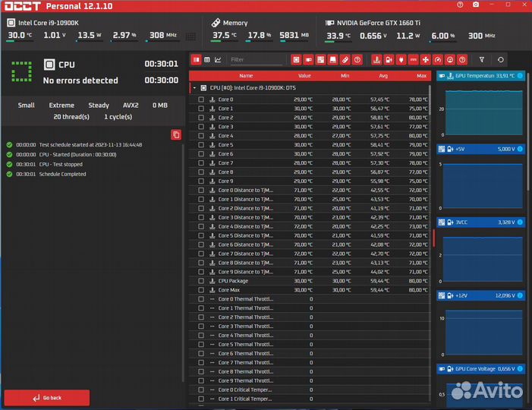Click the red copy log icon

[x=176, y=134]
